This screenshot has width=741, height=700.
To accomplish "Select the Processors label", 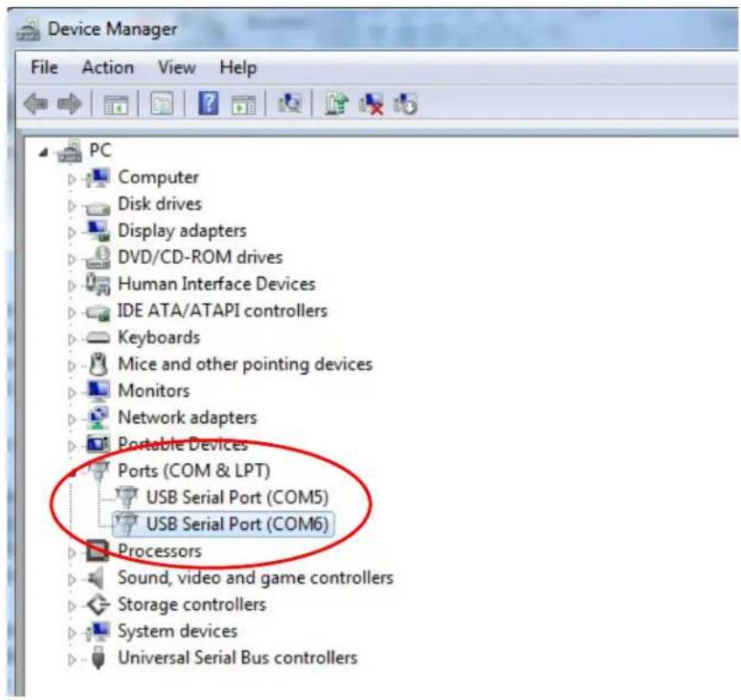I will click(160, 551).
